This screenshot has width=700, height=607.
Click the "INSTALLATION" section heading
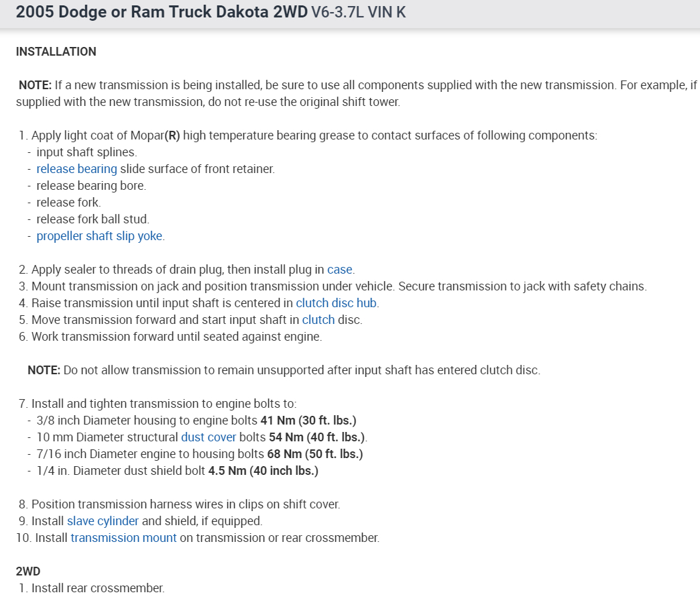point(56,52)
